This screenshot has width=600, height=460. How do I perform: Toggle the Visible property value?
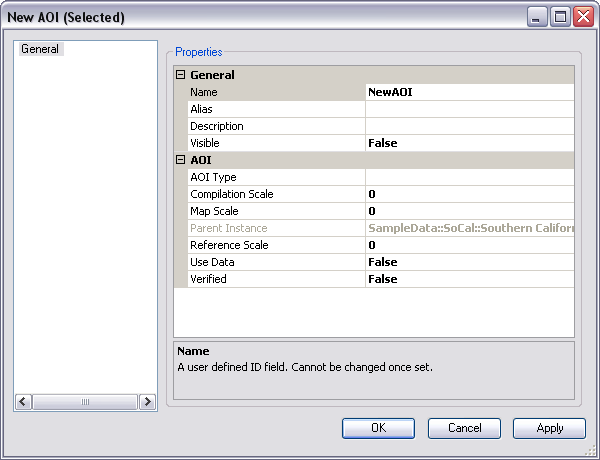pyautogui.click(x=468, y=143)
